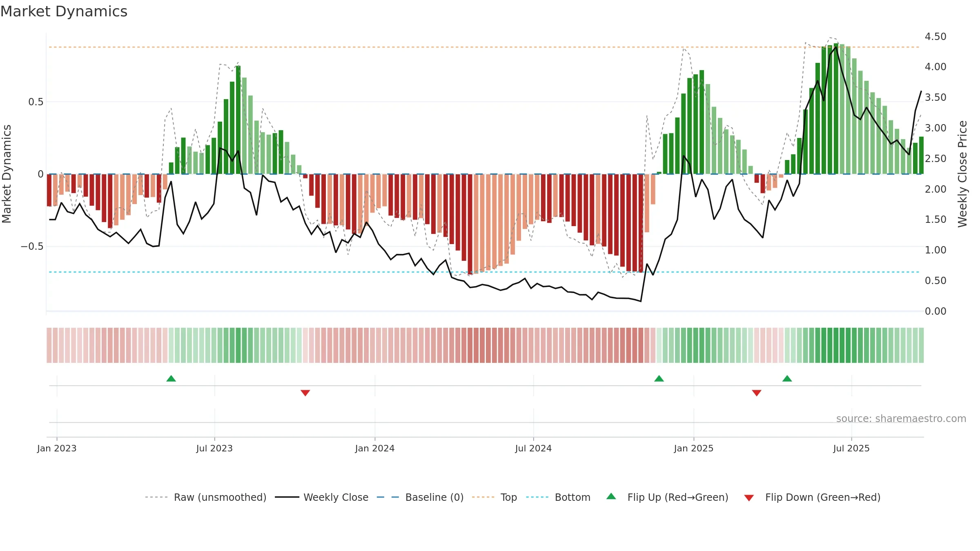Click the Jan 2023 x-axis label
980x551 pixels.
[x=57, y=448]
